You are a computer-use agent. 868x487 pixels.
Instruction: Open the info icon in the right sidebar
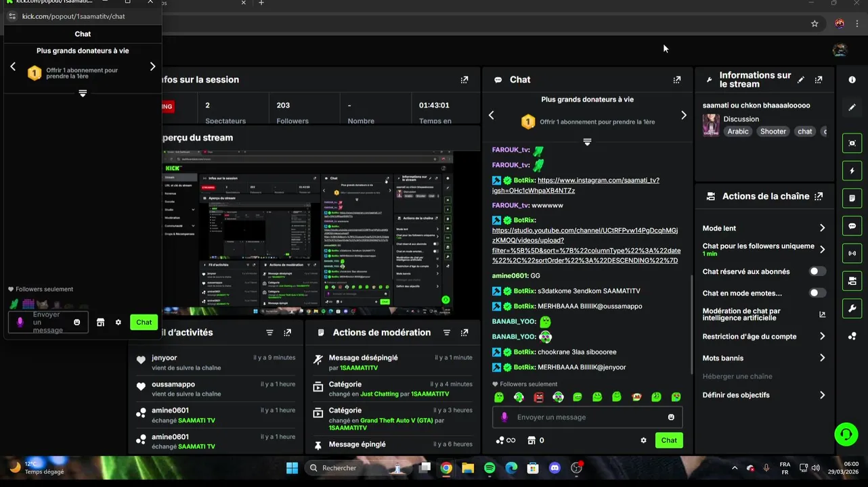click(x=852, y=80)
